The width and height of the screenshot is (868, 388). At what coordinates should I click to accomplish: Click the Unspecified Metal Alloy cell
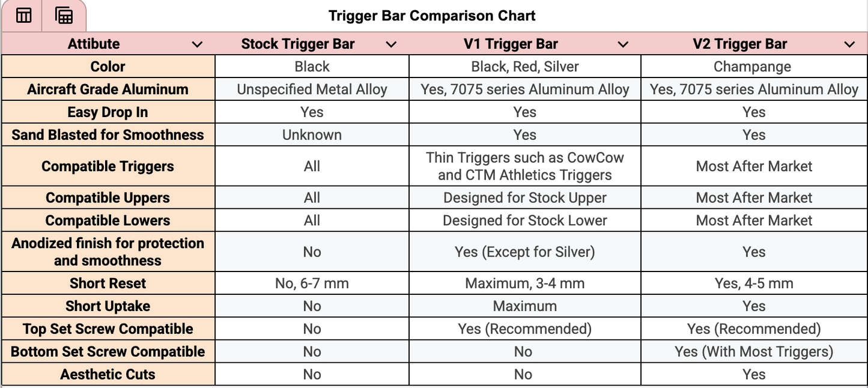pyautogui.click(x=311, y=89)
